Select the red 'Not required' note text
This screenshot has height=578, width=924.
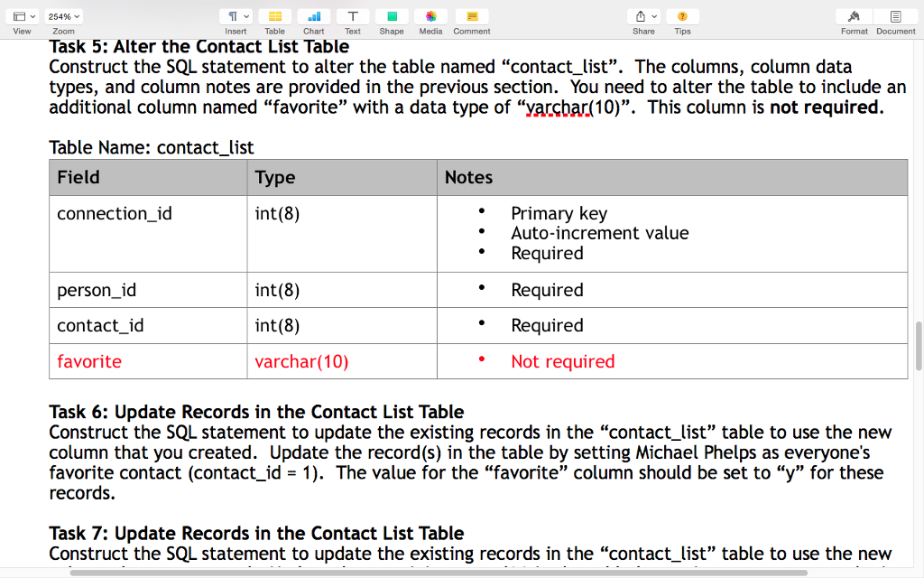pos(562,361)
